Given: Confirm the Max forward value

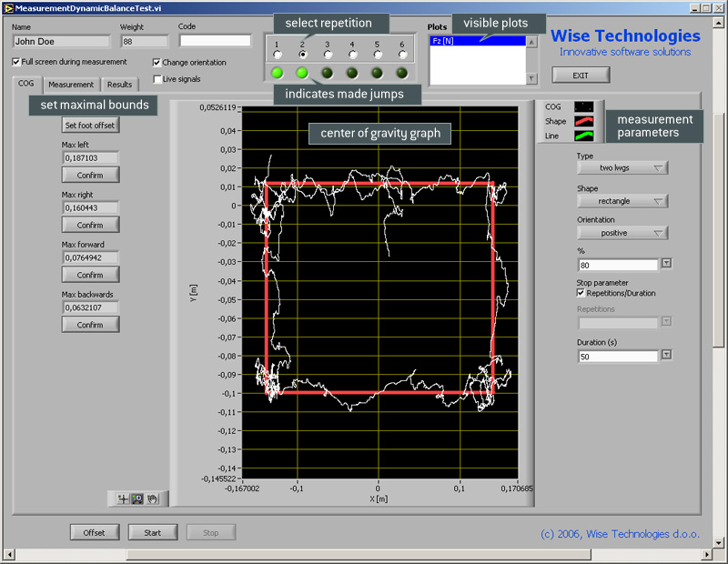Looking at the screenshot, I should 90,276.
